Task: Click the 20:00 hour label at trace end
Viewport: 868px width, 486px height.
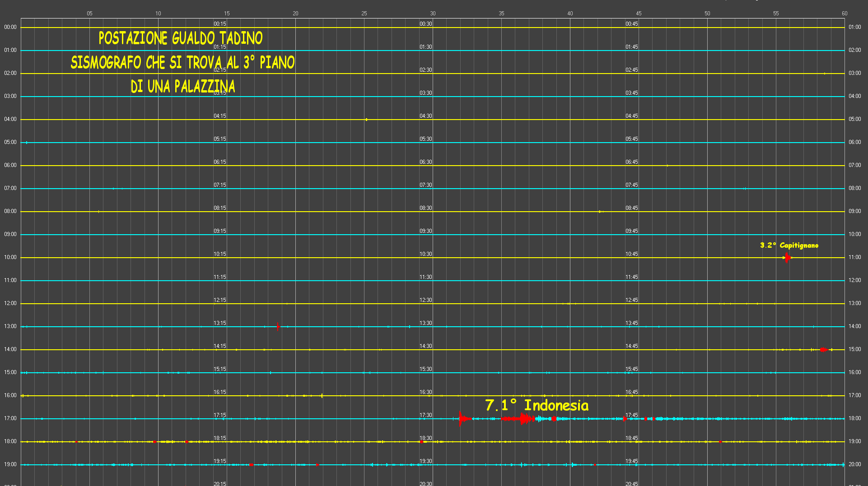Action: tap(855, 464)
